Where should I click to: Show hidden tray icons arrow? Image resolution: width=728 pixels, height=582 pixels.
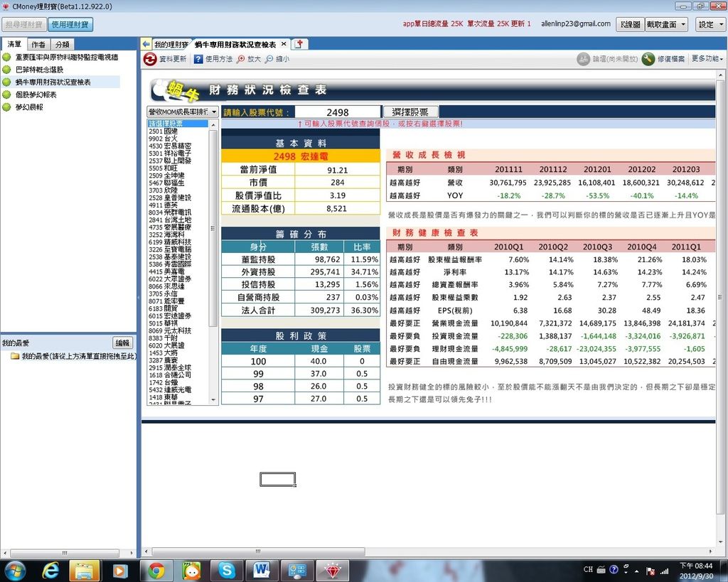pyautogui.click(x=636, y=571)
